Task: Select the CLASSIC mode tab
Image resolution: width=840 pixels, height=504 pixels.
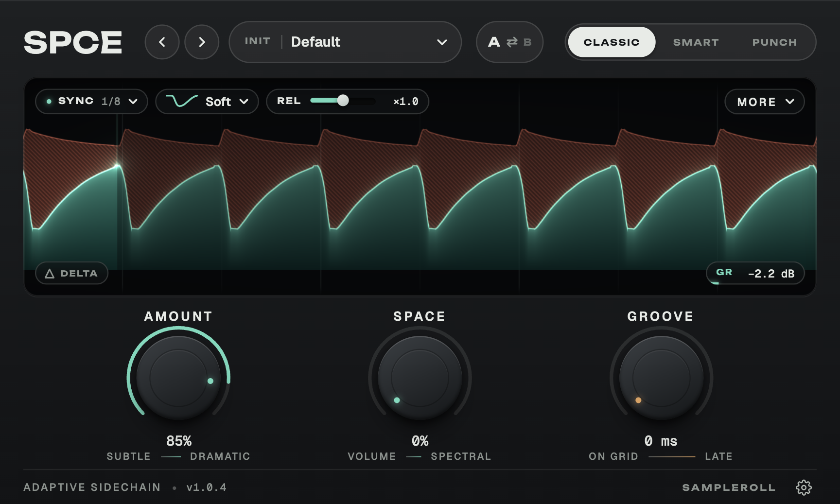Action: click(x=612, y=42)
